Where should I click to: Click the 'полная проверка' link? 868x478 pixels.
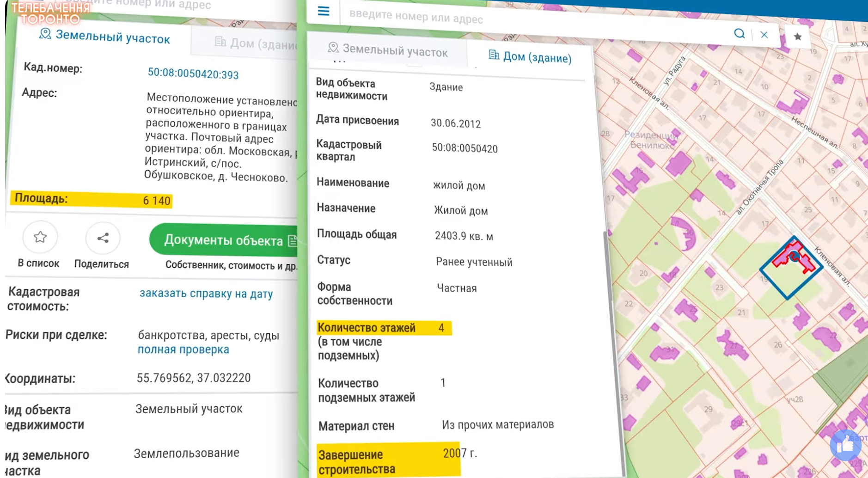pos(183,349)
